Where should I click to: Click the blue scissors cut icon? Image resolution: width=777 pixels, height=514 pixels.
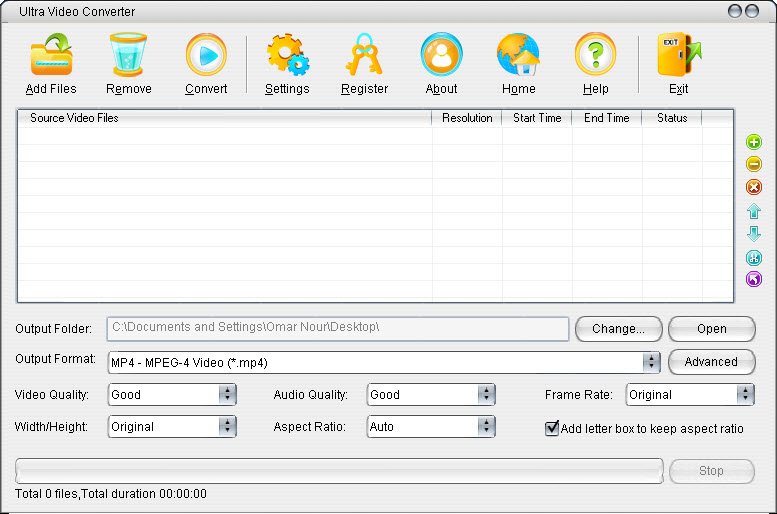(x=754, y=258)
